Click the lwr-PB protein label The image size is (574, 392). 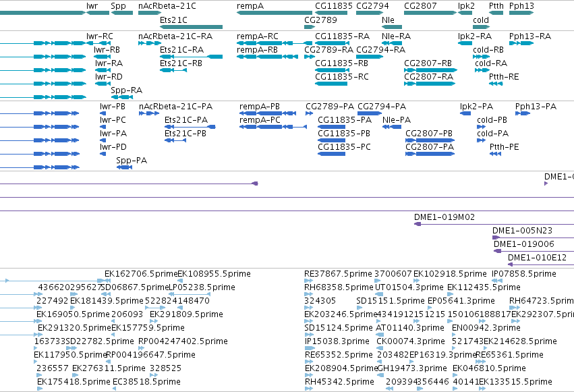[x=113, y=107]
